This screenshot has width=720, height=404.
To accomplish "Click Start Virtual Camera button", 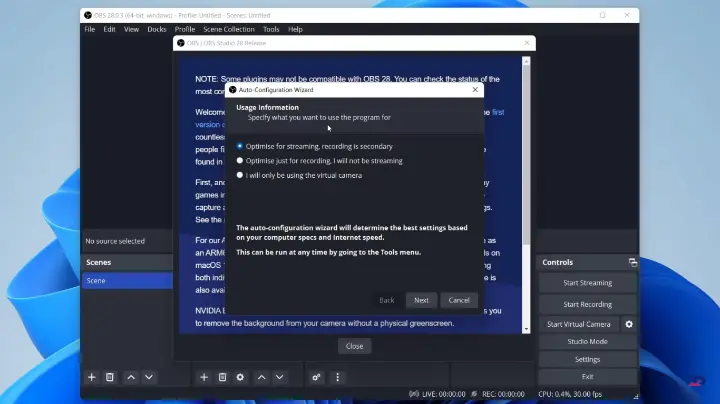I will click(579, 324).
